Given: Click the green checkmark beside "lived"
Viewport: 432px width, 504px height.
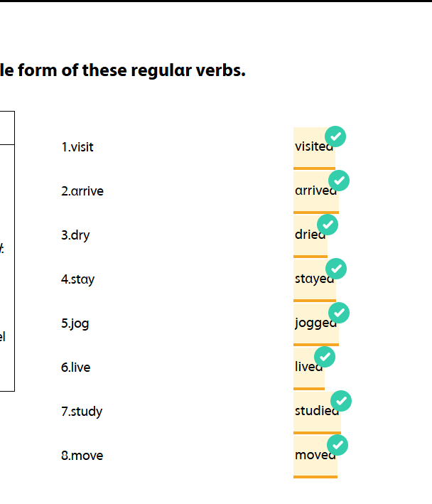Looking at the screenshot, I should click(x=325, y=357).
